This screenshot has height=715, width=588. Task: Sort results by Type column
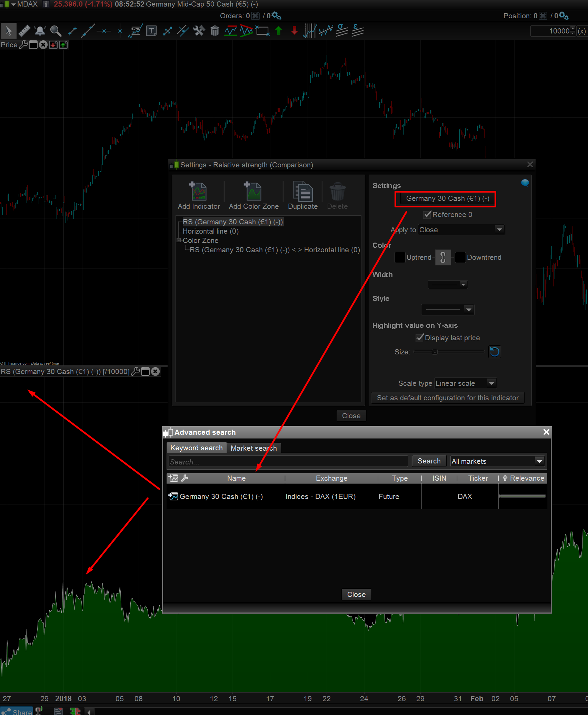click(x=400, y=478)
